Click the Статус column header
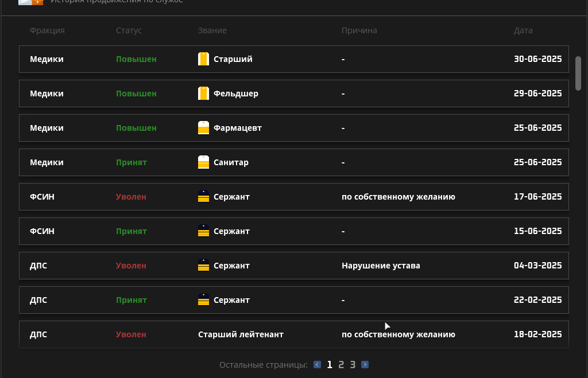 tap(129, 30)
